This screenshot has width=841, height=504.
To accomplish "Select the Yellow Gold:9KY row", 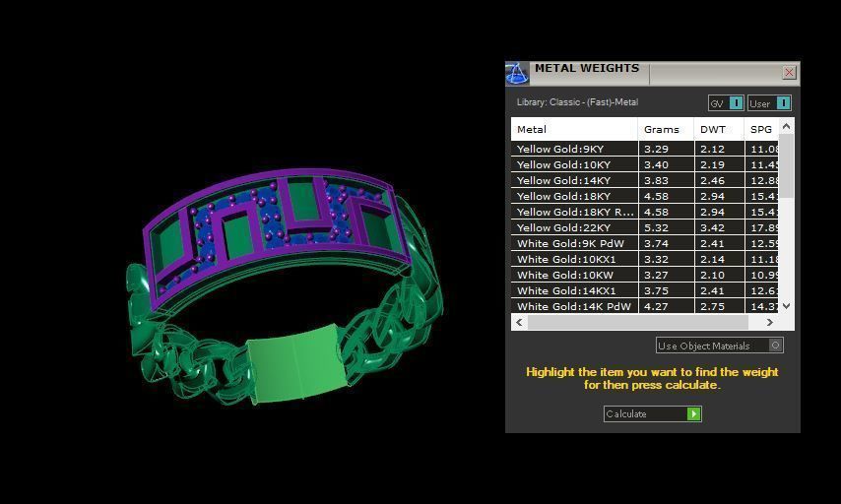I will click(645, 149).
